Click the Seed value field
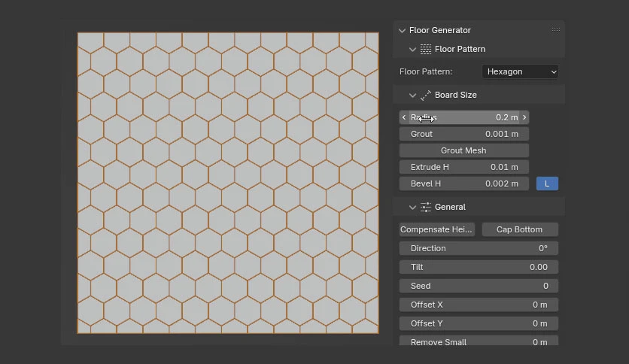Image resolution: width=629 pixels, height=364 pixels. tap(479, 286)
